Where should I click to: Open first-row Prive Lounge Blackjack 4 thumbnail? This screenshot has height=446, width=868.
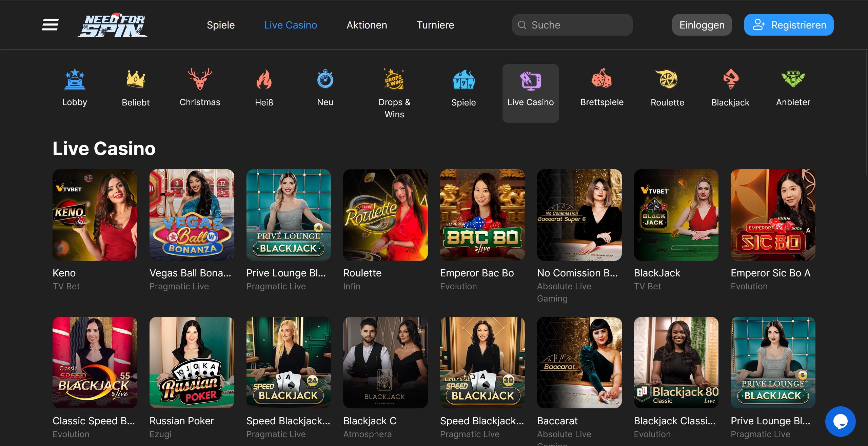289,215
